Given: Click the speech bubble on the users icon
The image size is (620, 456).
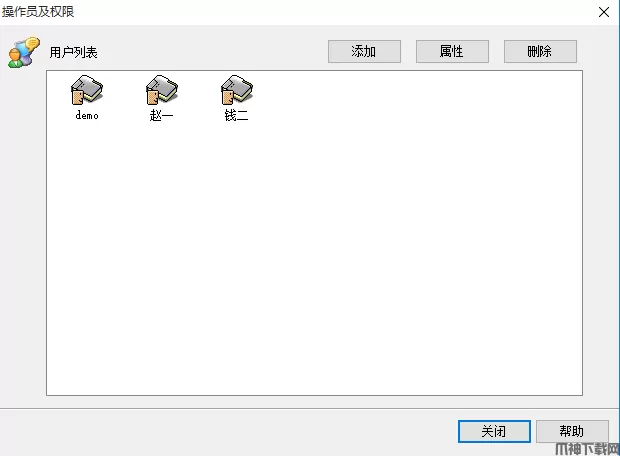Looking at the screenshot, I should (32, 43).
